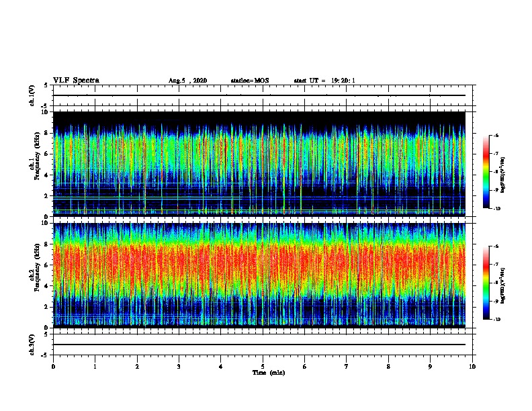Click the "ch.3(V)" axis label

[32, 345]
